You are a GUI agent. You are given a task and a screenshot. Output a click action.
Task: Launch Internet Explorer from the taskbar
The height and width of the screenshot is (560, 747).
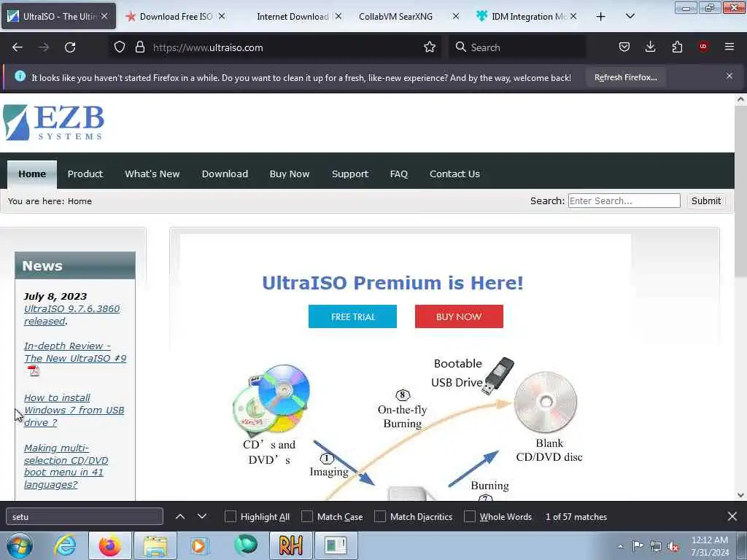click(x=65, y=545)
